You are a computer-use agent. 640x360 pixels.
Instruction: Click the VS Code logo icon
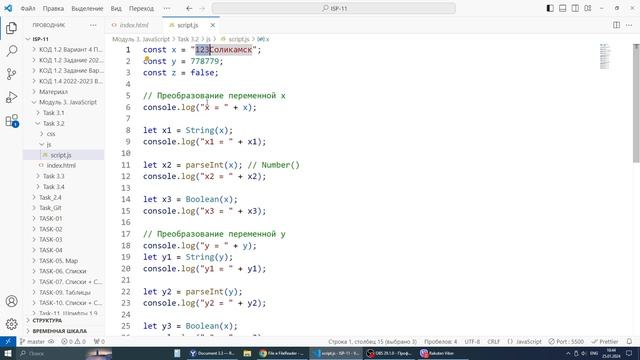pyautogui.click(x=8, y=8)
